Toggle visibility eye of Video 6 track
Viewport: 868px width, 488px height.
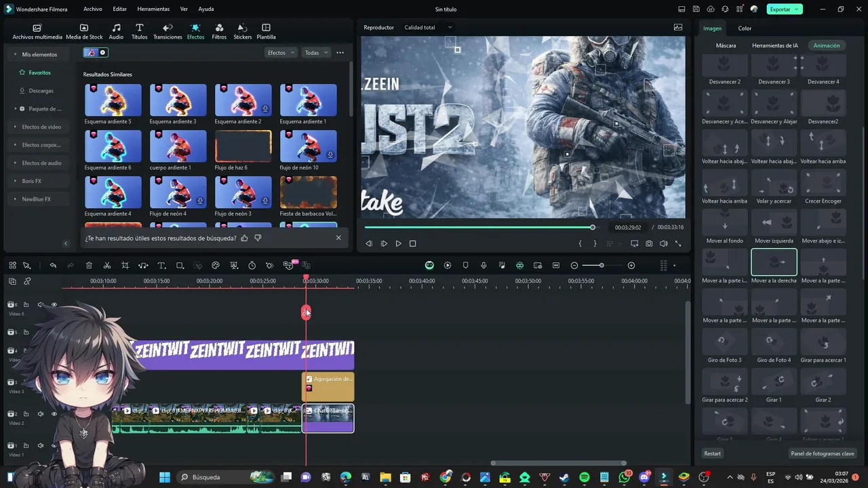[54, 305]
